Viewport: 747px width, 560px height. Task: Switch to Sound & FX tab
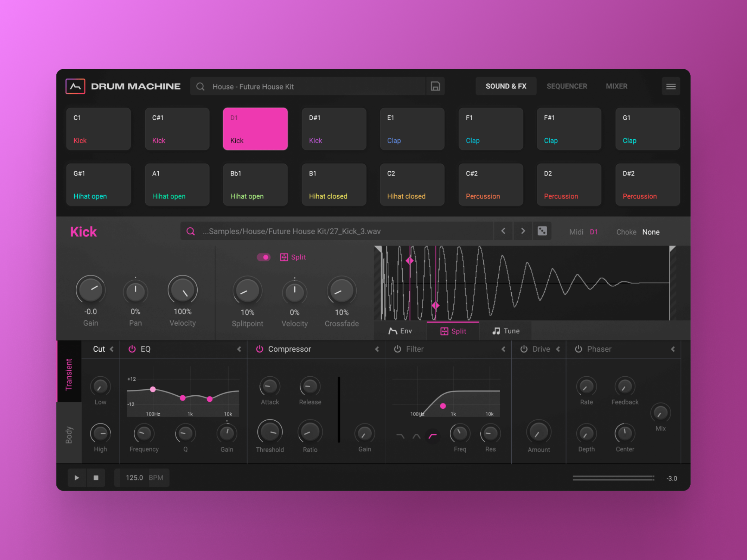tap(506, 86)
